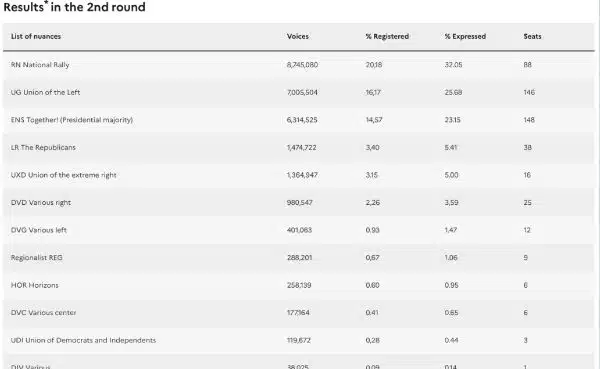Select the 'HOR Horizons' label
This screenshot has width=600, height=369.
35,285
